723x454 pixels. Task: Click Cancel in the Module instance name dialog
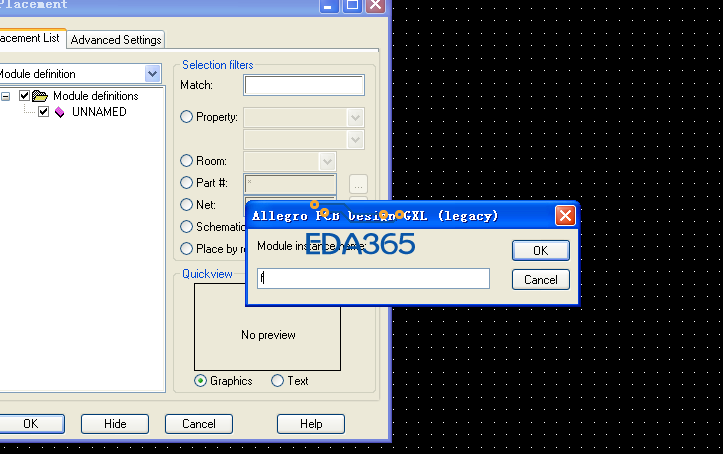(540, 280)
